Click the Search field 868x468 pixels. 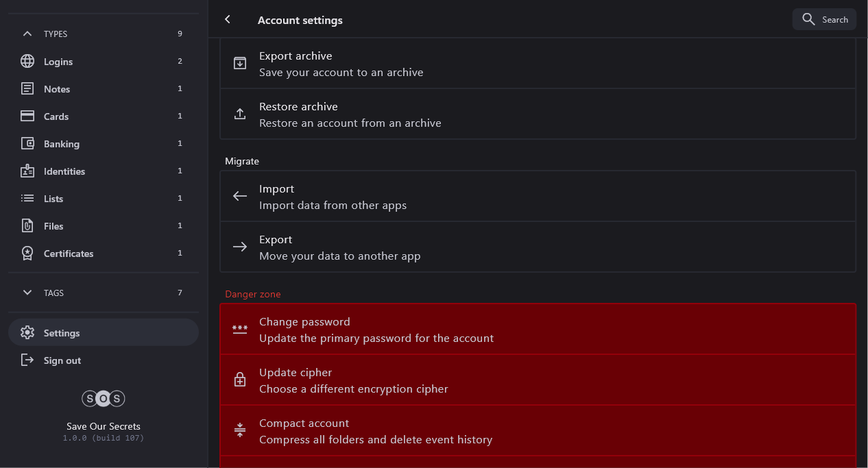click(x=824, y=19)
